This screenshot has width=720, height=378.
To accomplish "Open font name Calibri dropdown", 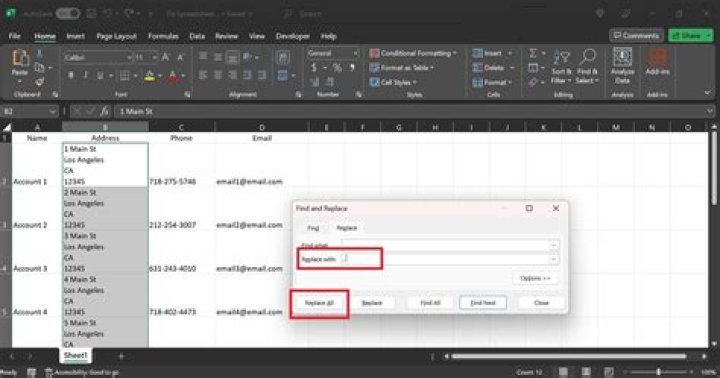I will (x=129, y=57).
